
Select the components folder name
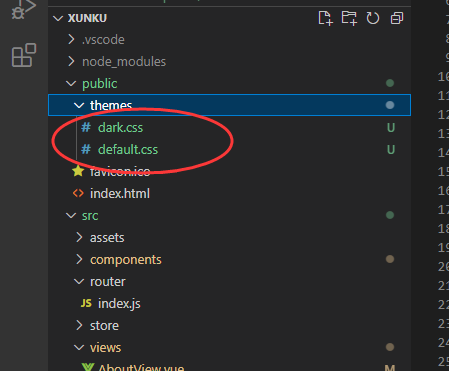point(126,260)
